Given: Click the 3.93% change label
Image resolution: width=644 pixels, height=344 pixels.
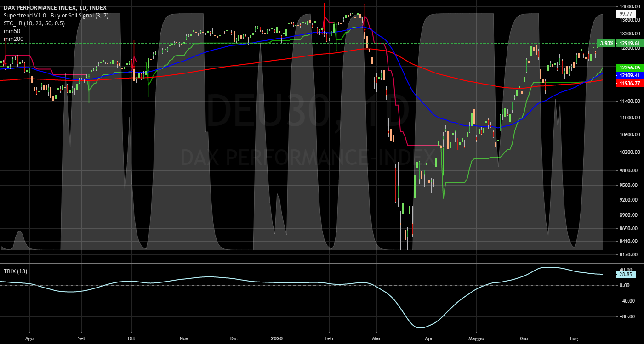Looking at the screenshot, I should pyautogui.click(x=606, y=43).
